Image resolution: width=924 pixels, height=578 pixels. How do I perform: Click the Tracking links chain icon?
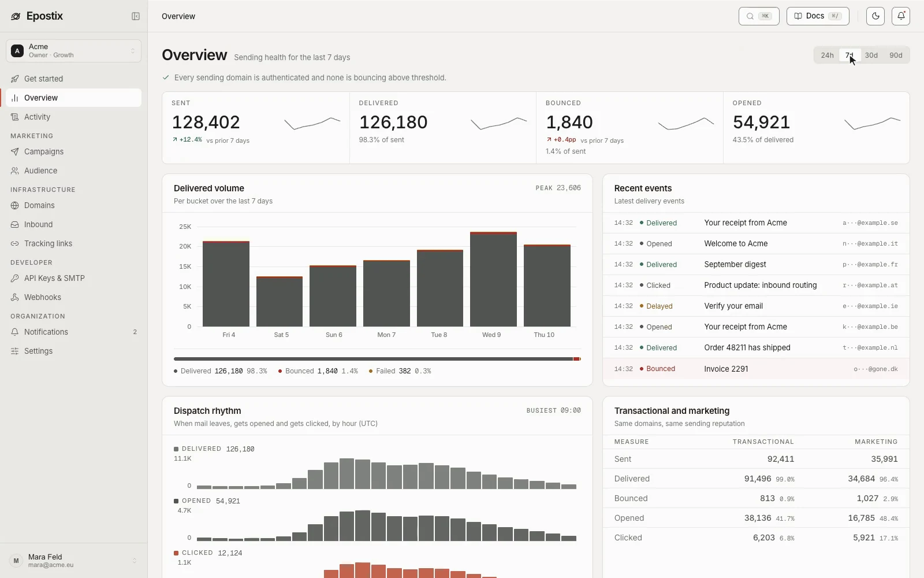point(15,243)
